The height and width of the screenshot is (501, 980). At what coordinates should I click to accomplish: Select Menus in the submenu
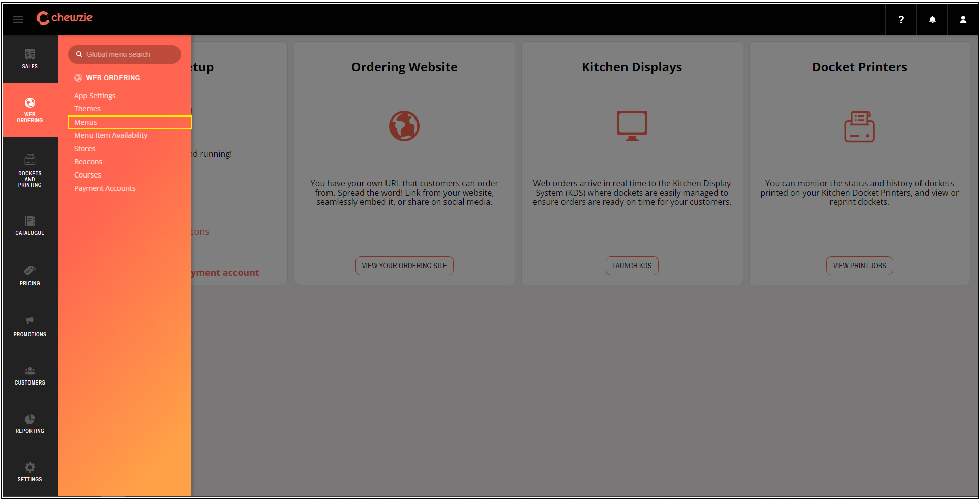[130, 122]
